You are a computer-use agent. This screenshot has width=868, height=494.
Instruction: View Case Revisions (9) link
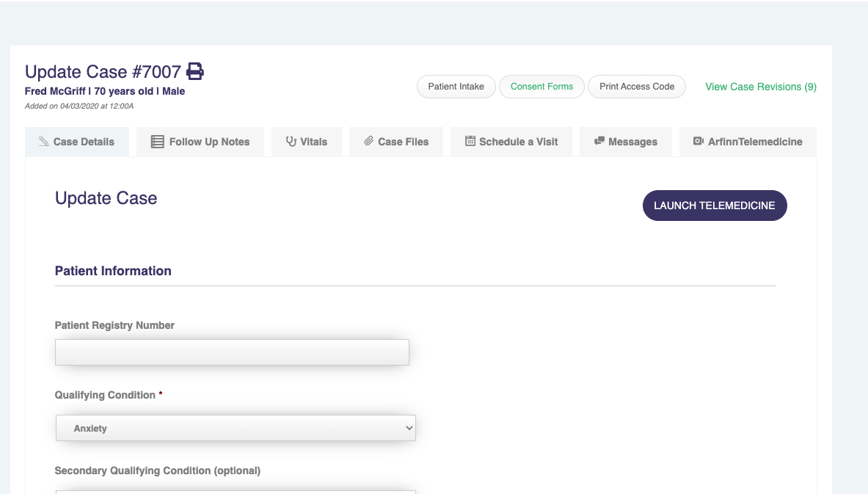coord(760,87)
